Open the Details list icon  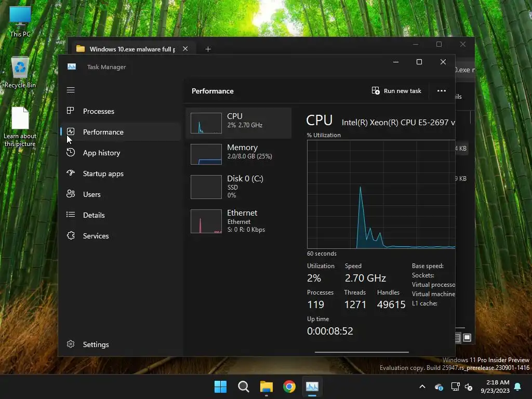click(x=71, y=215)
